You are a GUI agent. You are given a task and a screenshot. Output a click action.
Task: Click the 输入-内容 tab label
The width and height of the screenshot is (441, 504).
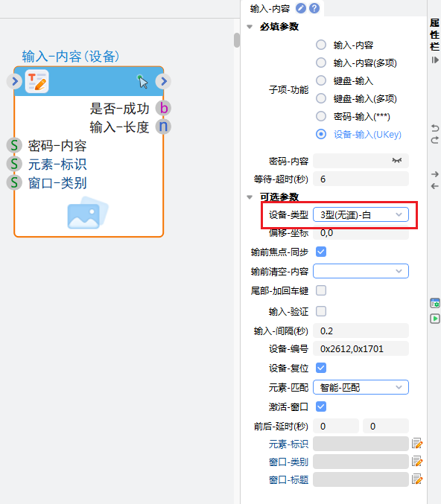(x=270, y=9)
